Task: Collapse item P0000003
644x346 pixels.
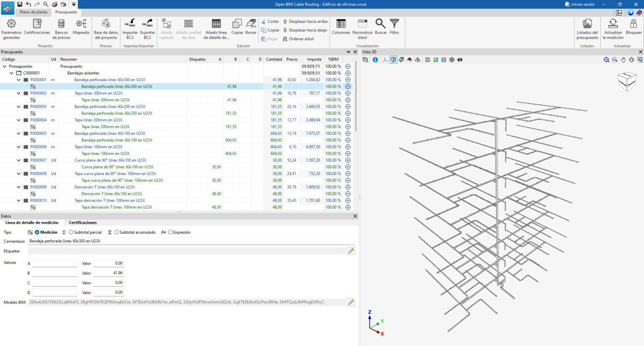Action: coord(18,106)
